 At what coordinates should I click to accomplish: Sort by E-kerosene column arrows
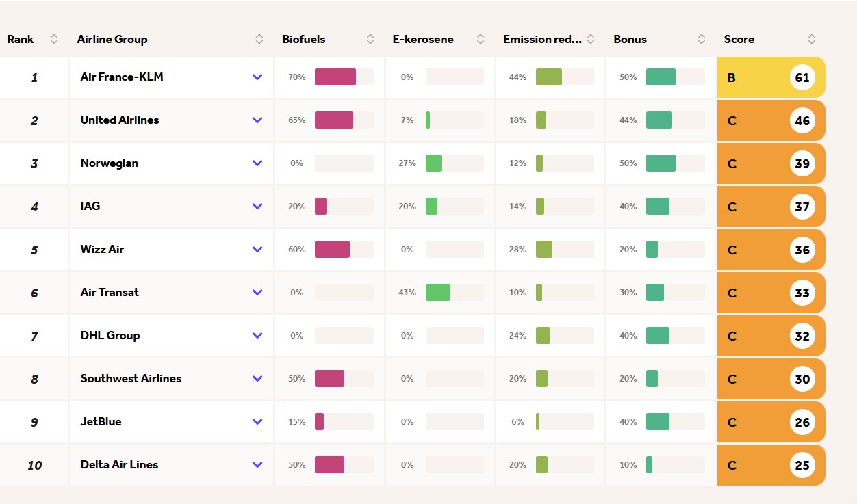(x=481, y=40)
